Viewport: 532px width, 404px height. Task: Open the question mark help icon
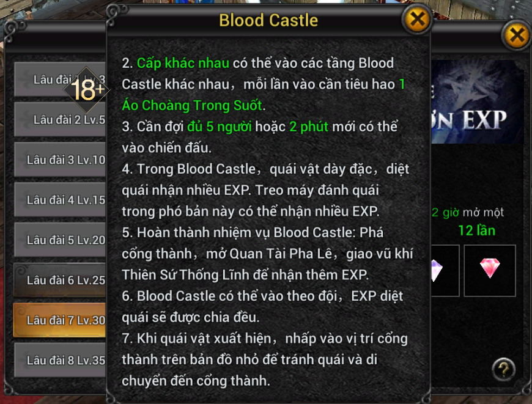(503, 369)
